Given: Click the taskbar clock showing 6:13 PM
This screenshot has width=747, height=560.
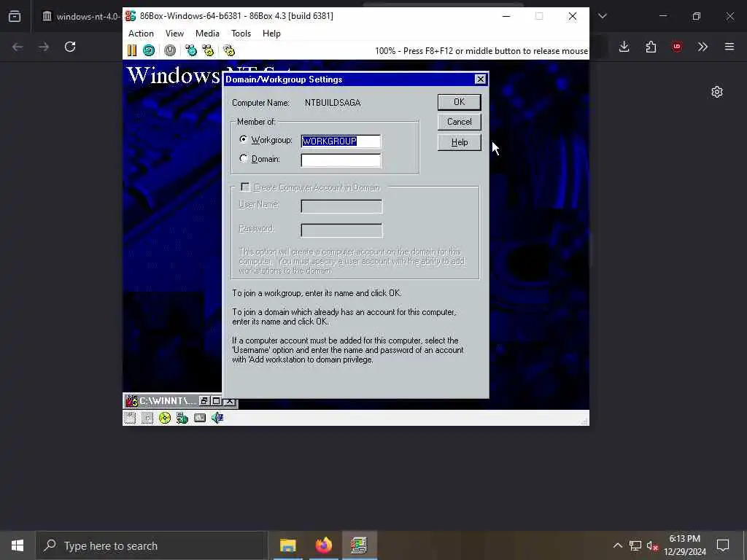Looking at the screenshot, I should point(685,545).
